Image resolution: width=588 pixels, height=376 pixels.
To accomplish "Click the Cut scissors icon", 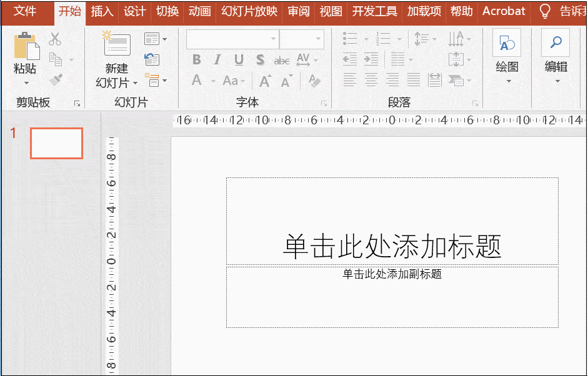I will click(x=55, y=39).
